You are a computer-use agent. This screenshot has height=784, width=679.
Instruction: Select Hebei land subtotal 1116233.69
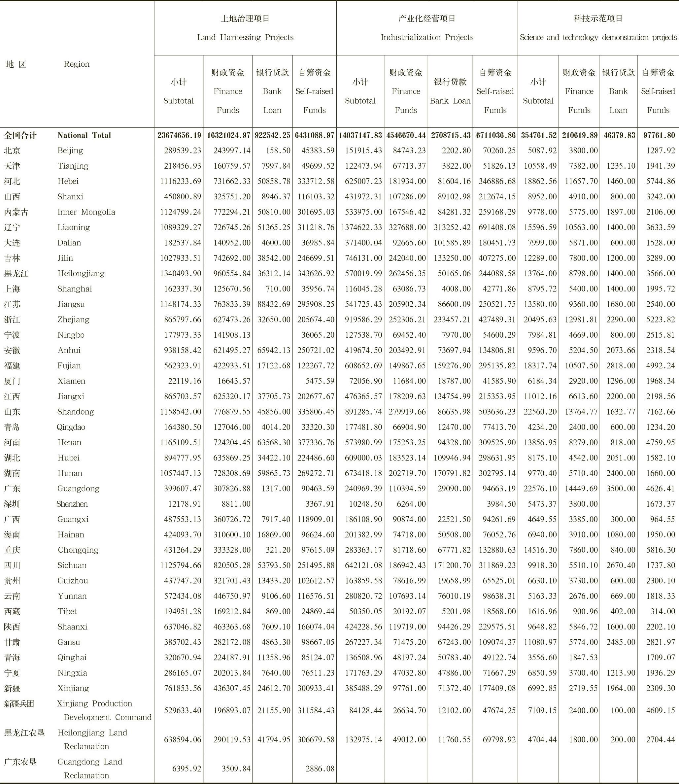(181, 182)
